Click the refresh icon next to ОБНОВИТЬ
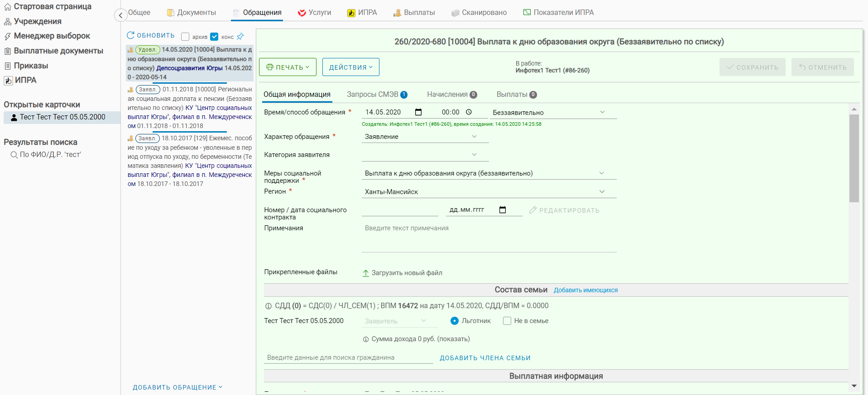868x395 pixels. [x=130, y=35]
